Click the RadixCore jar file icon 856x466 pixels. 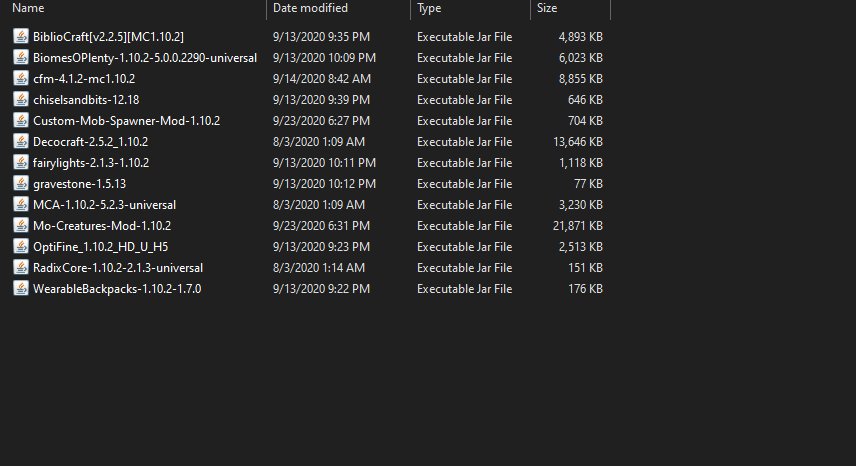21,267
